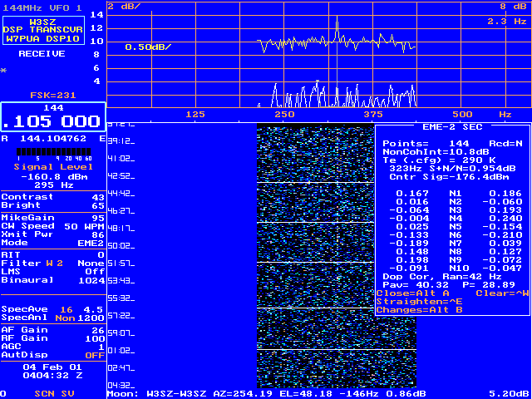Click the 375 Hz frequency axis label

click(373, 115)
